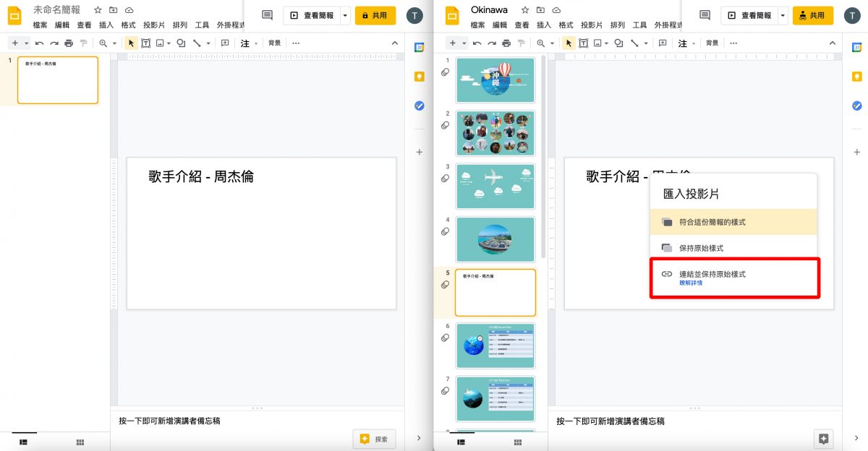Open the new slide layout dropdown in 未命名簡報
The width and height of the screenshot is (868, 451).
(26, 43)
